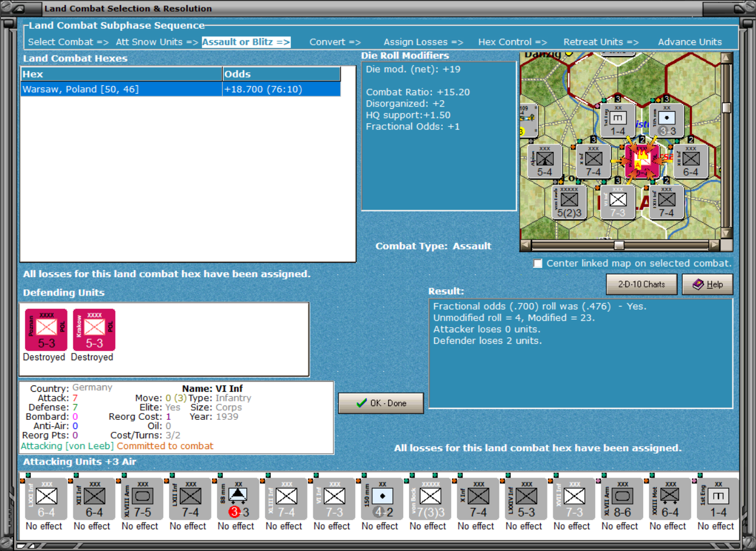The image size is (756, 551).
Task: Click the map horizontal scrollbar left arrow
Action: pyautogui.click(x=526, y=245)
